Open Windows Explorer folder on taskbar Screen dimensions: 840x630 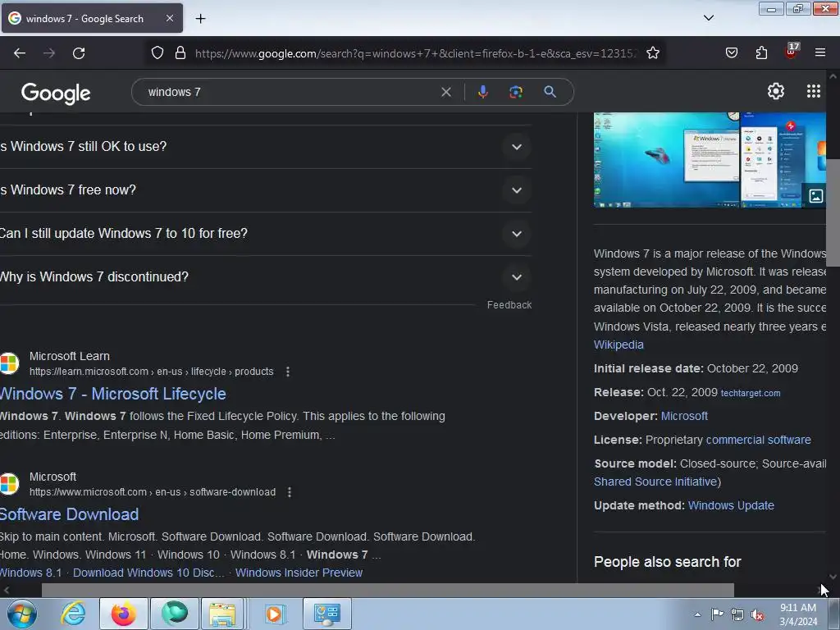(x=223, y=614)
